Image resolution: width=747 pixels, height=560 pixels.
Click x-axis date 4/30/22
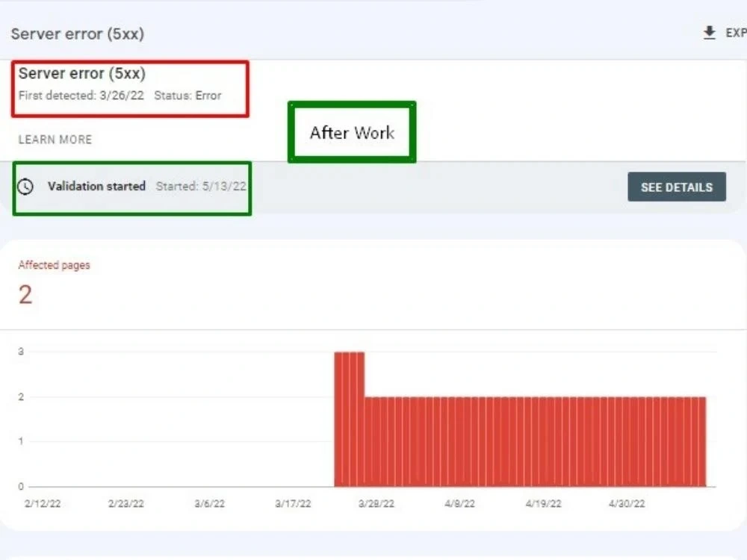[627, 503]
